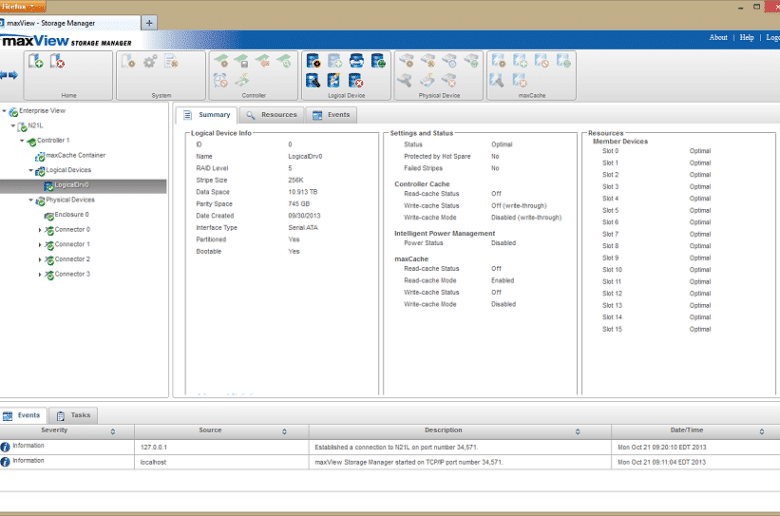Select Enclosure 0 in the tree
The image size is (780, 516).
pos(72,214)
